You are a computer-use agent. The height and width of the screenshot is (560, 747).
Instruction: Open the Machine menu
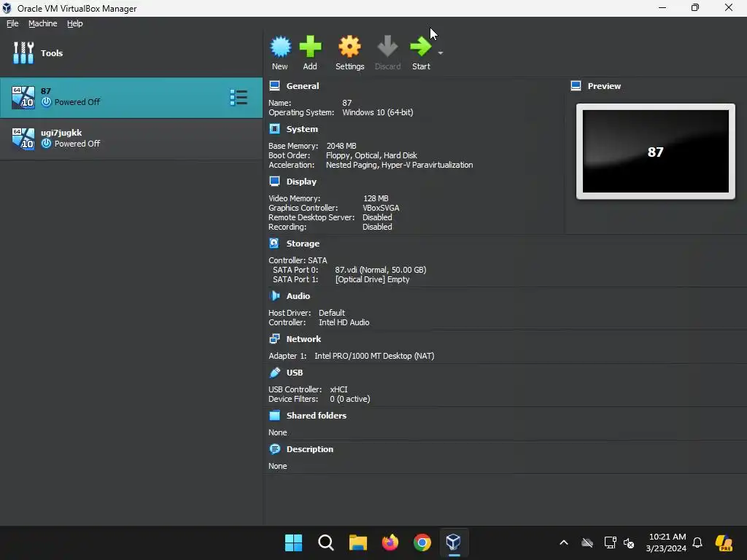pyautogui.click(x=42, y=23)
